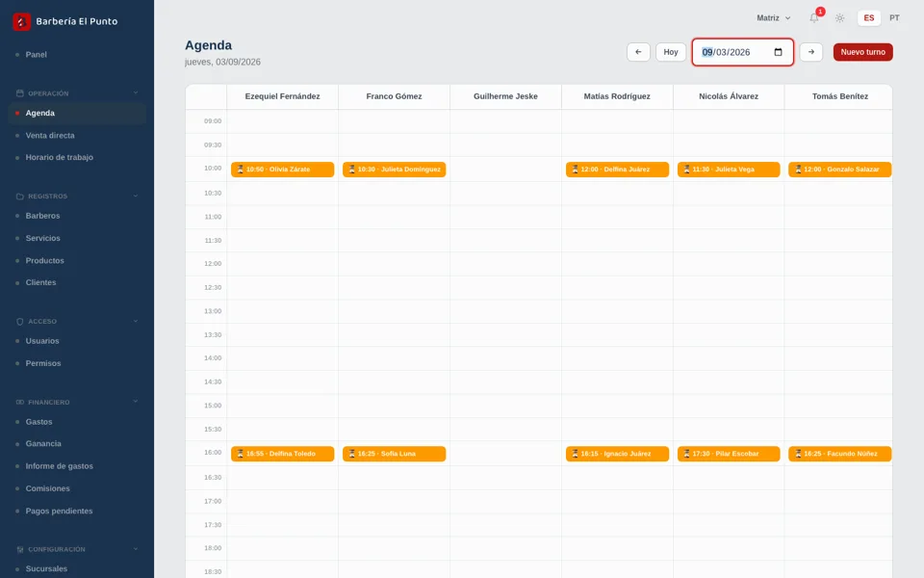Click hourglass icon on Delfina Toledo appointment

[x=240, y=454]
